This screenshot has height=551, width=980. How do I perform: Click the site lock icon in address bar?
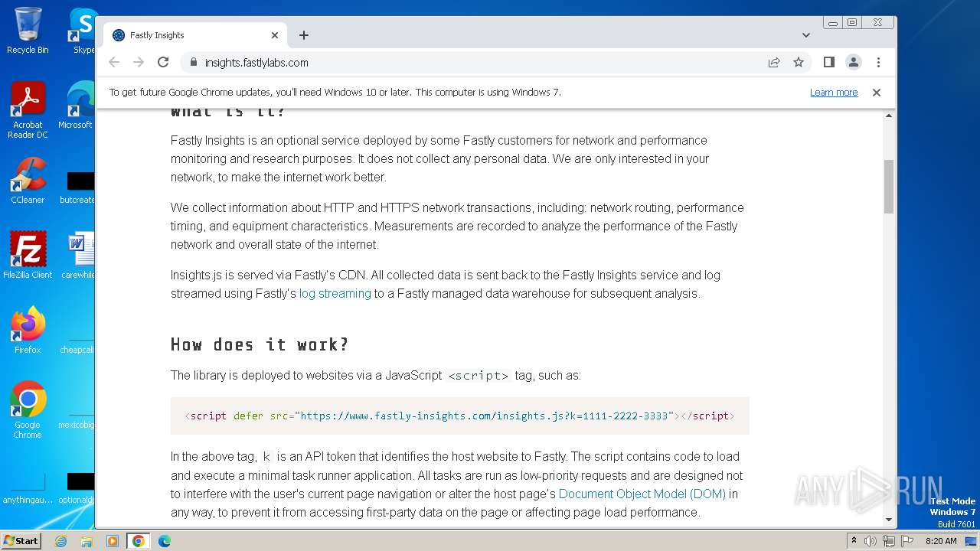193,63
